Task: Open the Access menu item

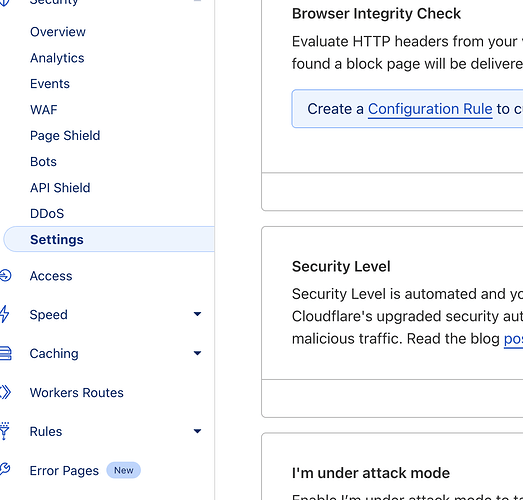Action: 51,276
